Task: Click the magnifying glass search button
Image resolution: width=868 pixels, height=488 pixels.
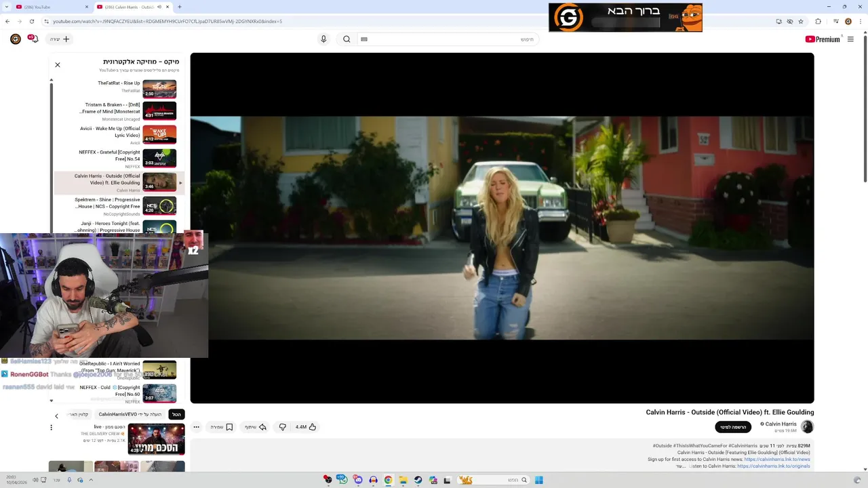Action: 347,39
